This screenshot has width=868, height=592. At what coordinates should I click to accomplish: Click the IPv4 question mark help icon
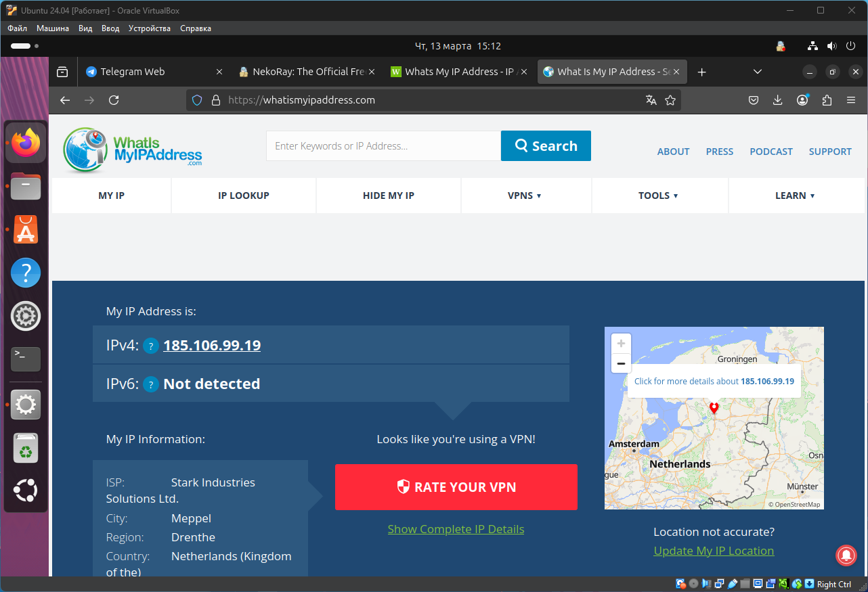point(151,346)
